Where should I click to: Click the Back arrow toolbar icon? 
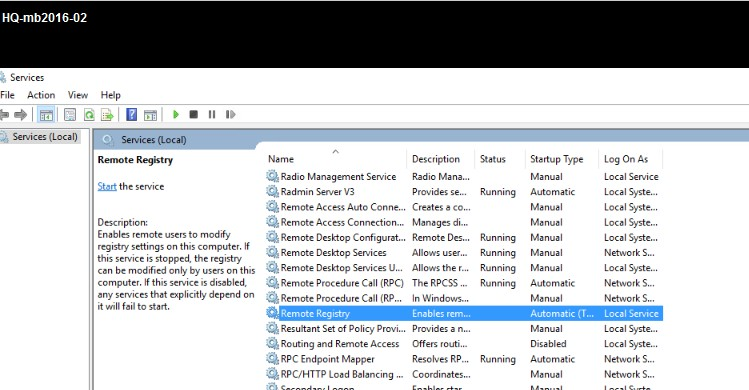click(x=4, y=115)
